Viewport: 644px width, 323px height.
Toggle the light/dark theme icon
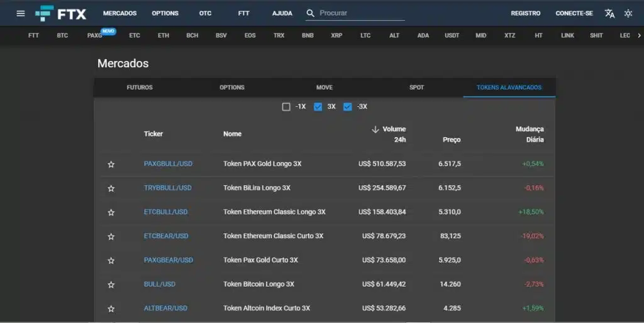(x=628, y=14)
